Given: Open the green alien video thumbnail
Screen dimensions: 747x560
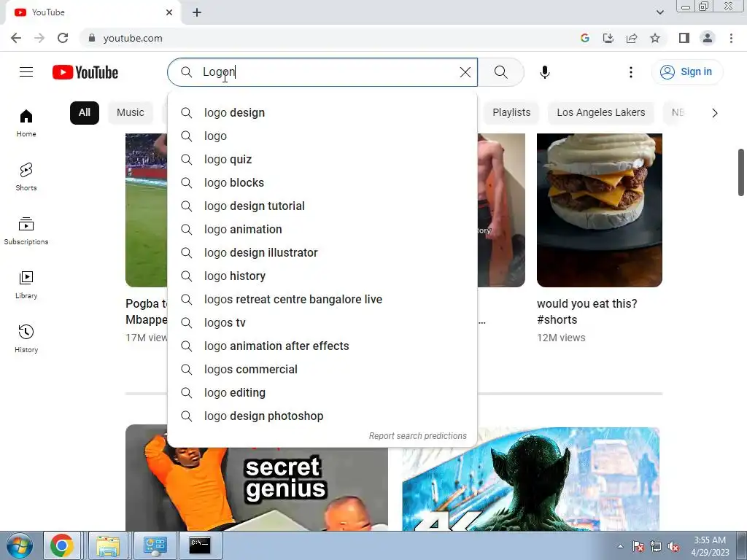Looking at the screenshot, I should coord(531,479).
